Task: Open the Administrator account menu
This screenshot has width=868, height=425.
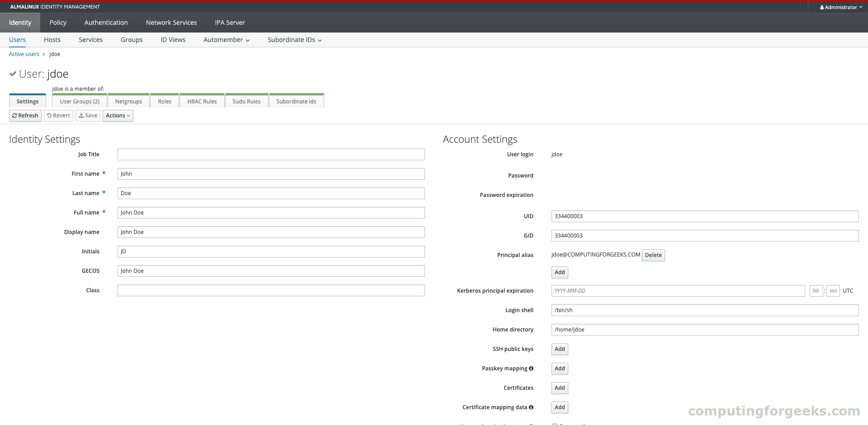Action: point(840,7)
